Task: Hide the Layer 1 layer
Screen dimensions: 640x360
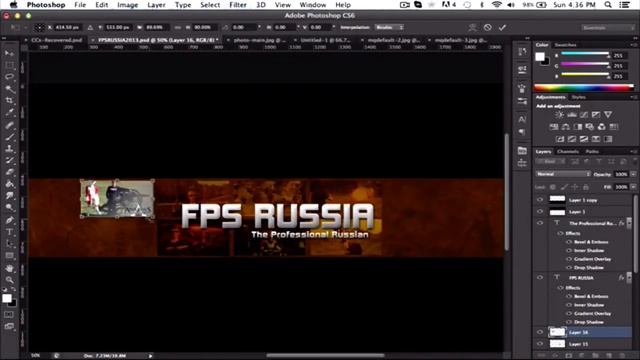Action: coord(540,211)
